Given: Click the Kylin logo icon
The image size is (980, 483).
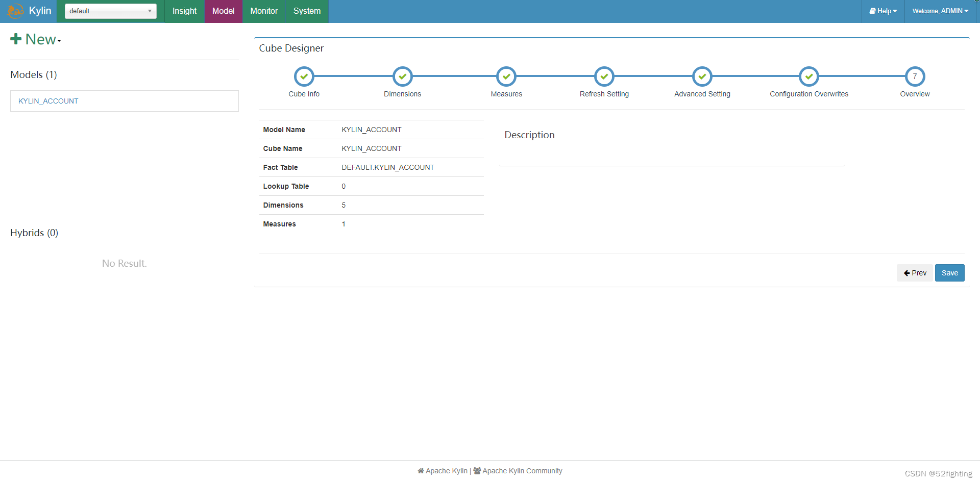Looking at the screenshot, I should (x=15, y=11).
